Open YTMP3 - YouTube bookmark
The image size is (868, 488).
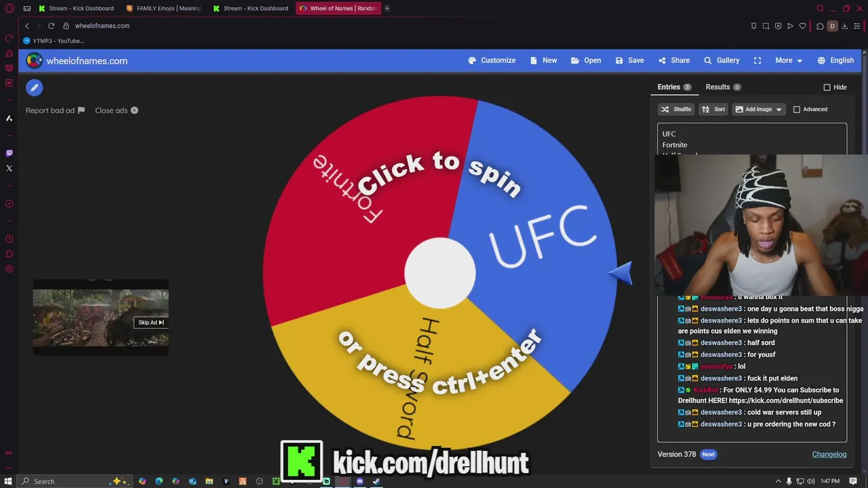click(54, 41)
